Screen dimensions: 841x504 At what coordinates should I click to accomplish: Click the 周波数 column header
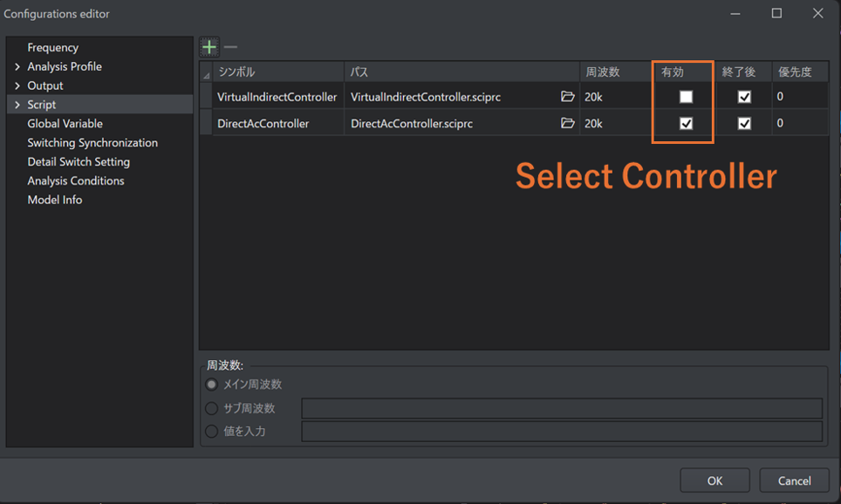[x=602, y=72]
